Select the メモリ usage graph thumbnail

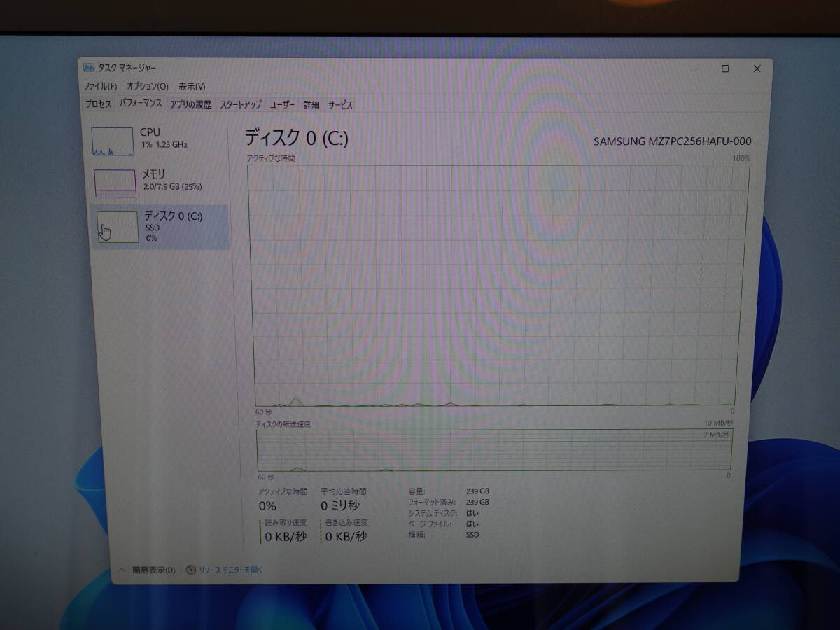tap(115, 183)
